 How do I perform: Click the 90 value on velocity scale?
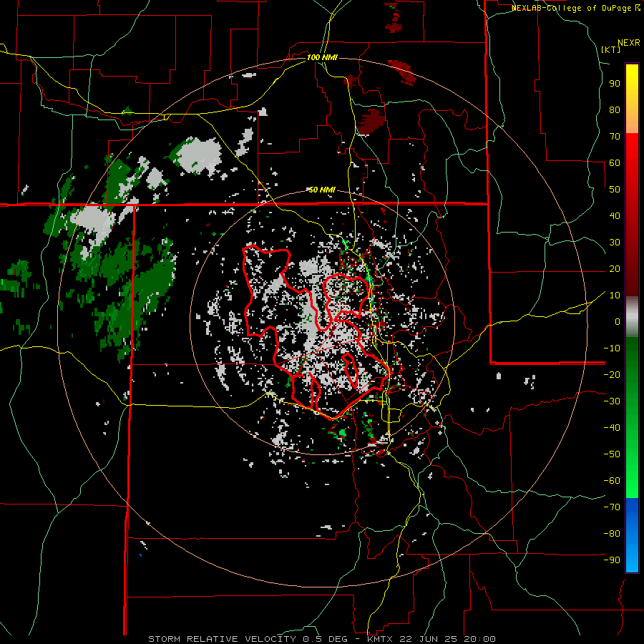pyautogui.click(x=615, y=84)
